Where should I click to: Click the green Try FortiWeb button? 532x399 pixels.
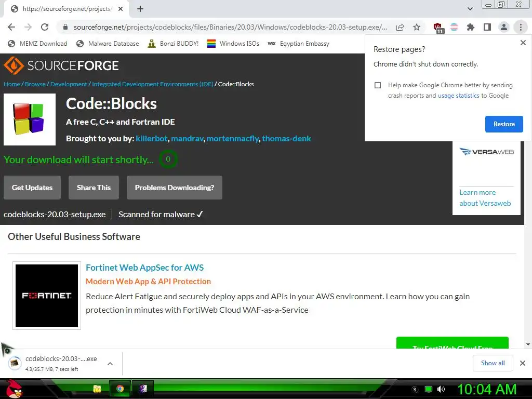tap(453, 343)
